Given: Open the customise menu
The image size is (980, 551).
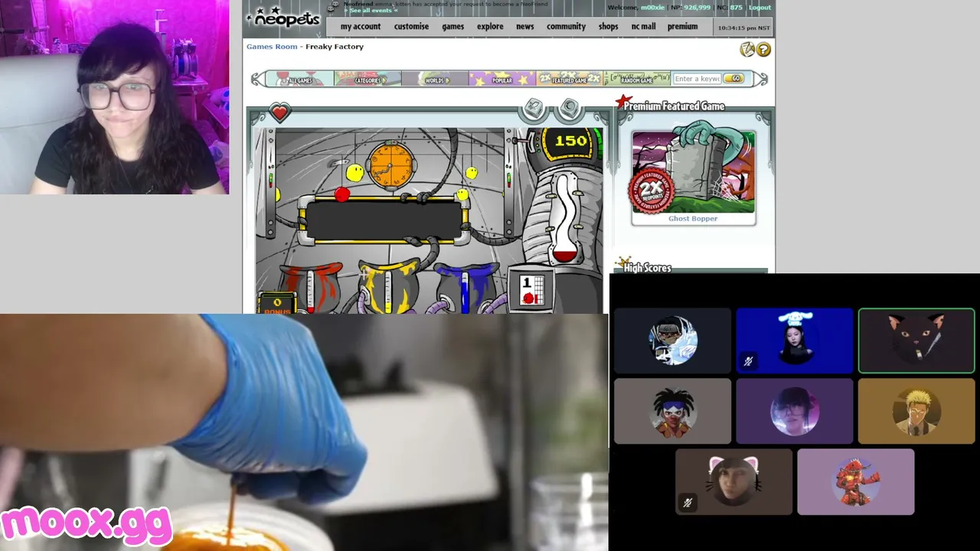Looking at the screenshot, I should tap(411, 26).
